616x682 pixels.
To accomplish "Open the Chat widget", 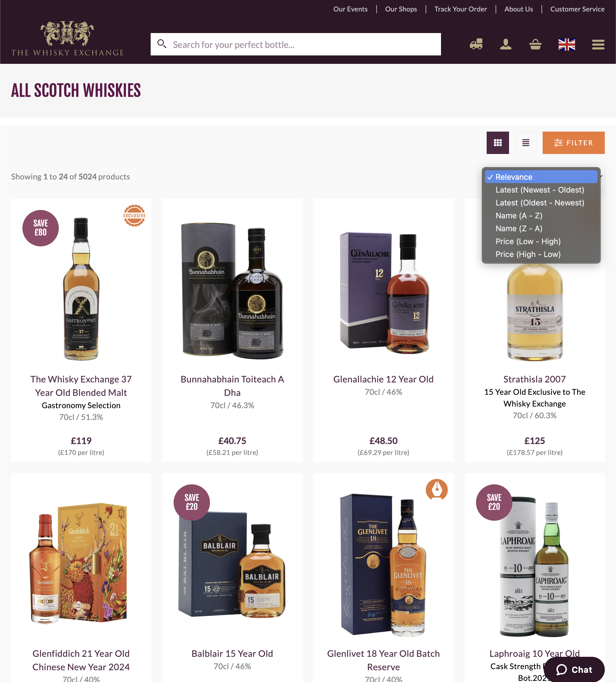I will pos(574,669).
